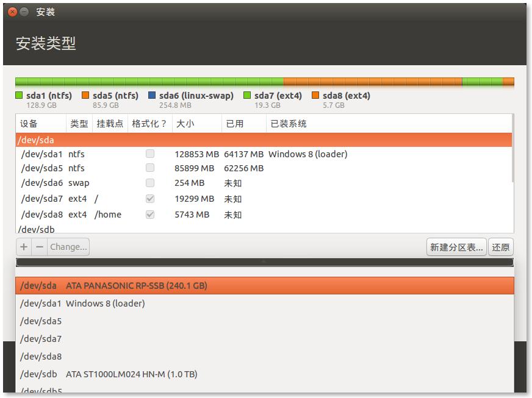The height and width of the screenshot is (398, 532).
Task: Click the minus remove partition button
Action: click(40, 247)
